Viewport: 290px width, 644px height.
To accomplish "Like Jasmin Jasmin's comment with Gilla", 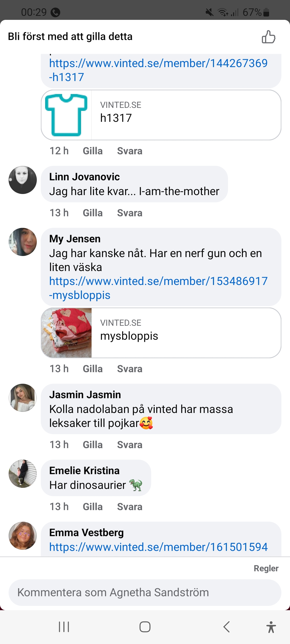I will (93, 445).
